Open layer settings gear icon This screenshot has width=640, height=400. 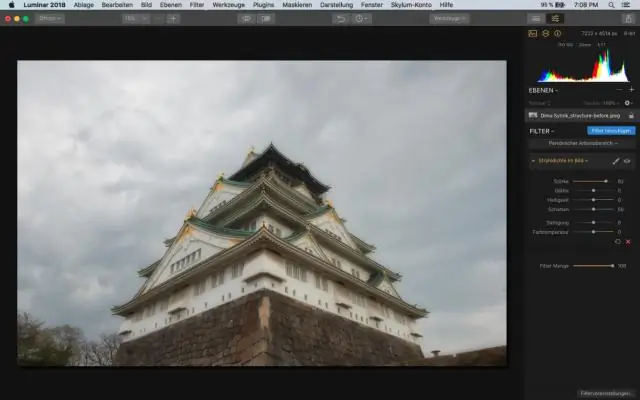(x=628, y=103)
